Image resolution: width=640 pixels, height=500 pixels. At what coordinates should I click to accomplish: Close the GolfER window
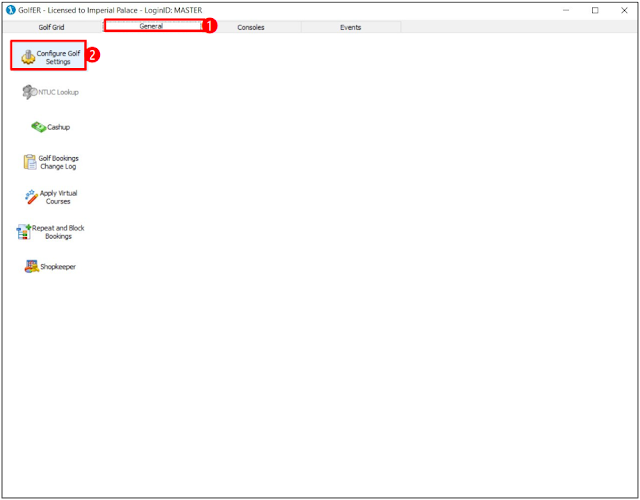624,10
